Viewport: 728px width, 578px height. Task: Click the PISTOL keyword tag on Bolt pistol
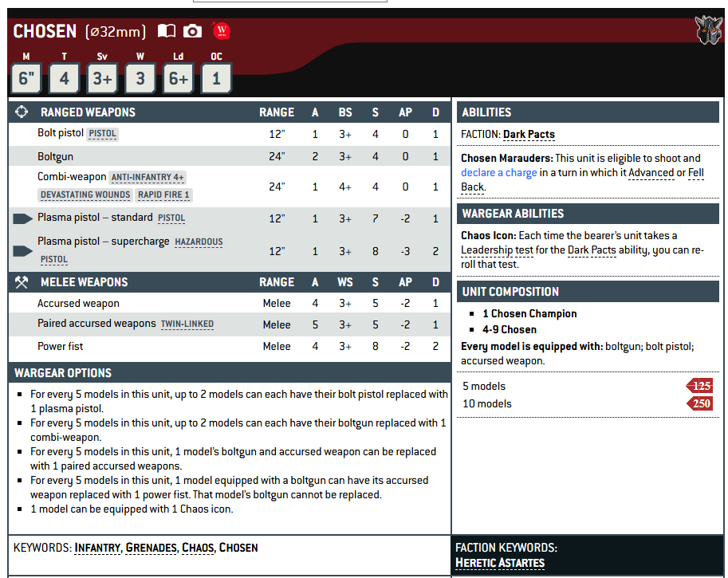pyautogui.click(x=102, y=134)
